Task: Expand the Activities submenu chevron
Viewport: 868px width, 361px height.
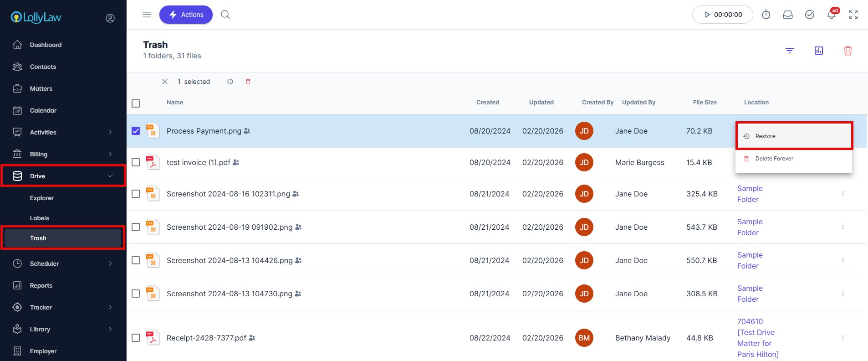Action: pos(110,132)
